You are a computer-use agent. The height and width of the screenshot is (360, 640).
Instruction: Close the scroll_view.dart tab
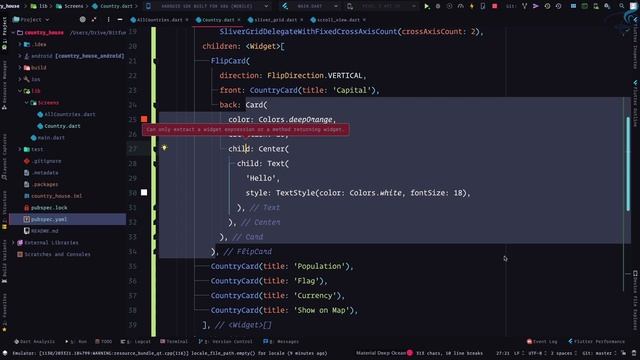coord(364,20)
